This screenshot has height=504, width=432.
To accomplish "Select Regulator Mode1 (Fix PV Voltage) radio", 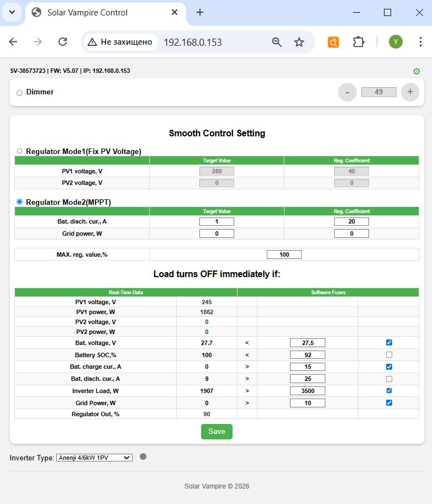I will [x=20, y=151].
